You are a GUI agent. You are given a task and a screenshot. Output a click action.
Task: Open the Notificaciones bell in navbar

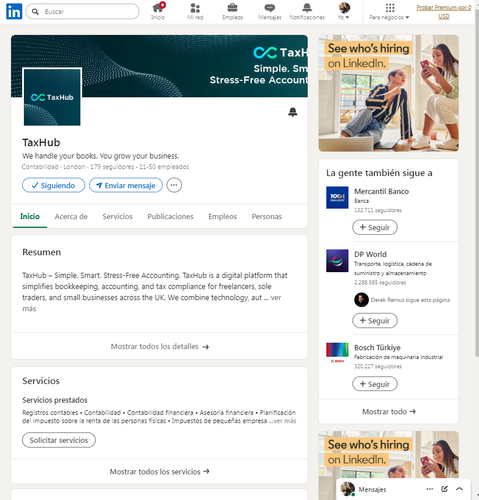click(x=307, y=11)
